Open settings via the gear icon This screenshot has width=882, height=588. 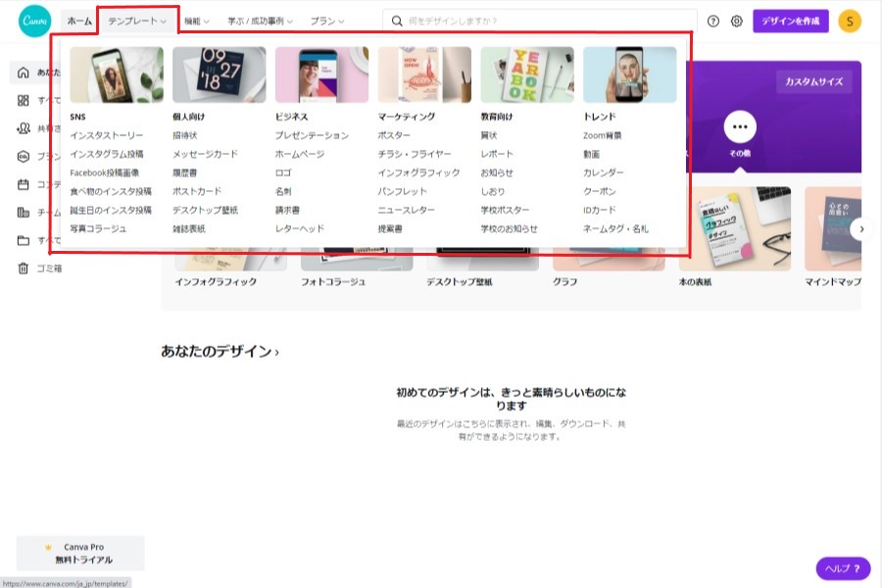pos(737,21)
